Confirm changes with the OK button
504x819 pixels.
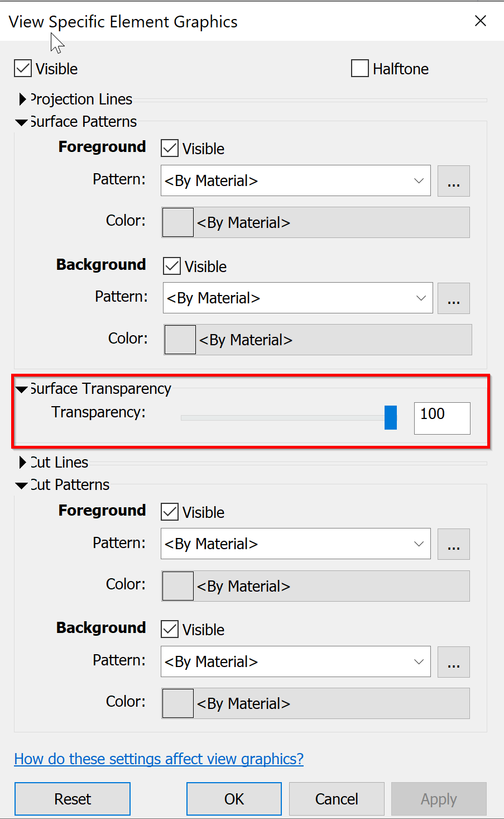[233, 798]
